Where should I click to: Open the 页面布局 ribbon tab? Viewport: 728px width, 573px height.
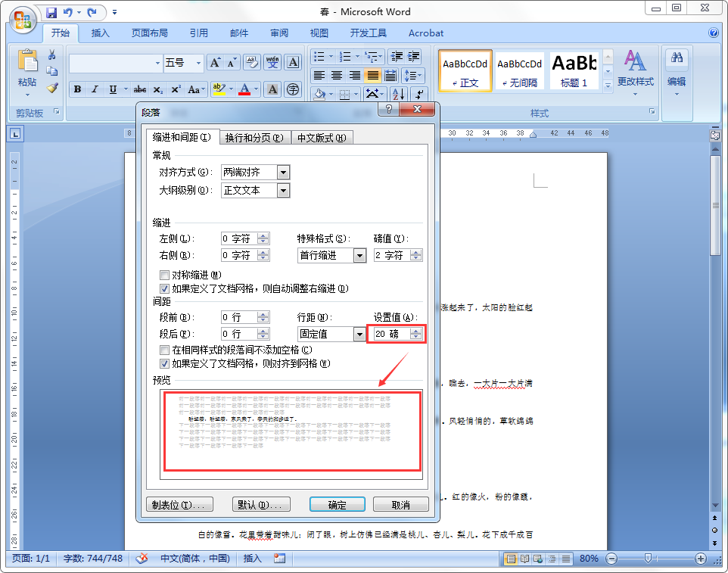tap(150, 33)
